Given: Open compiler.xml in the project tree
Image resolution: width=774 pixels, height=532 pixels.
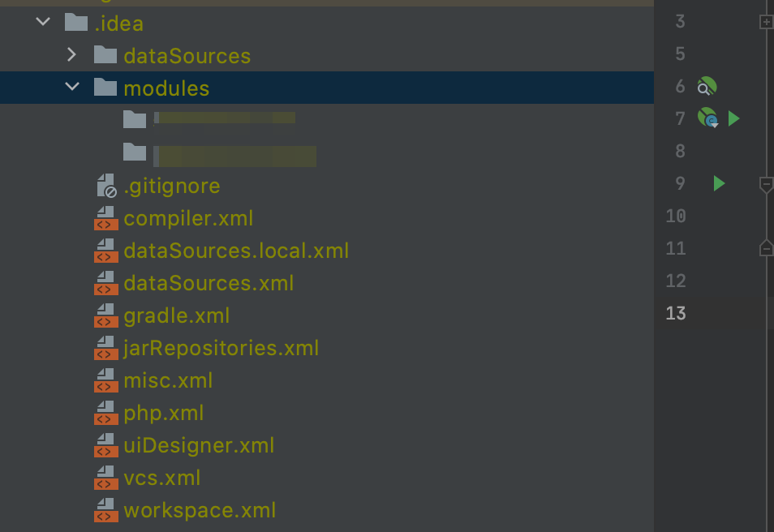Looking at the screenshot, I should click(188, 218).
